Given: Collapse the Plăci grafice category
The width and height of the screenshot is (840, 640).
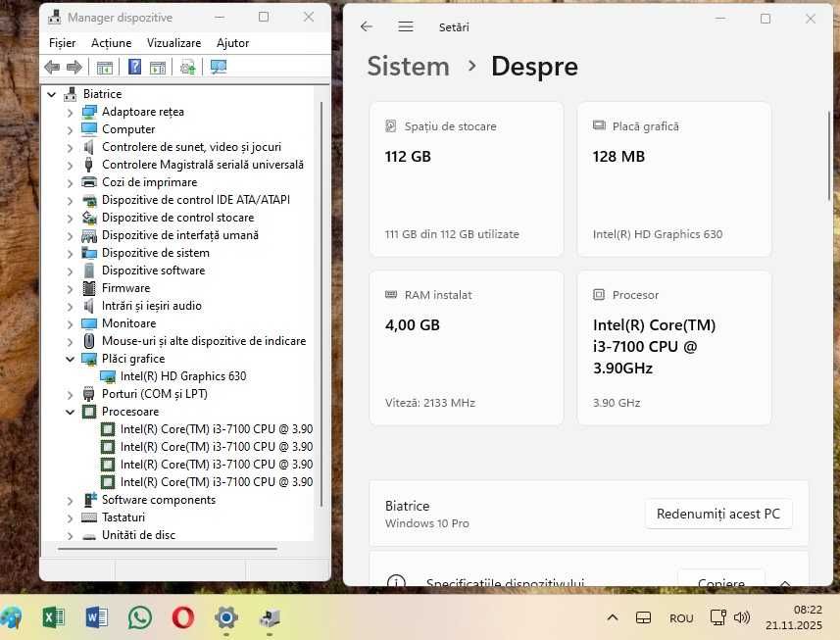Looking at the screenshot, I should click(70, 359).
